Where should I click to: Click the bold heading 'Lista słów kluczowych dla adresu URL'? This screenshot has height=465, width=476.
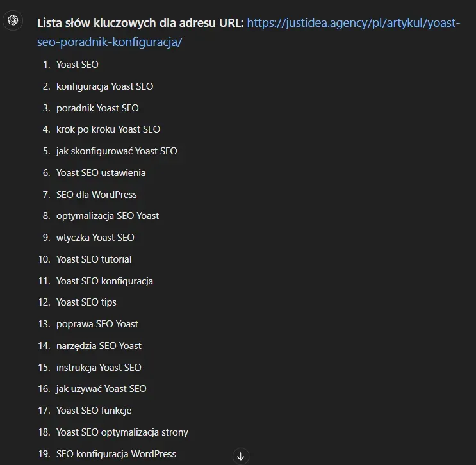140,23
